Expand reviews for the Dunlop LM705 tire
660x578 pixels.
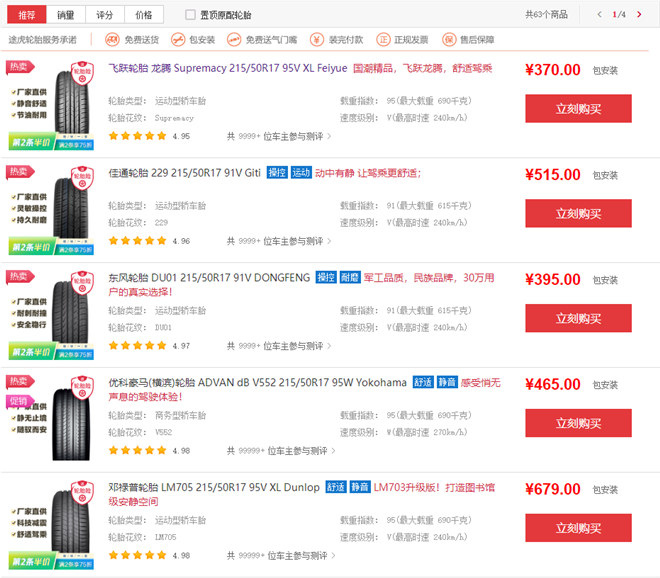(x=281, y=556)
